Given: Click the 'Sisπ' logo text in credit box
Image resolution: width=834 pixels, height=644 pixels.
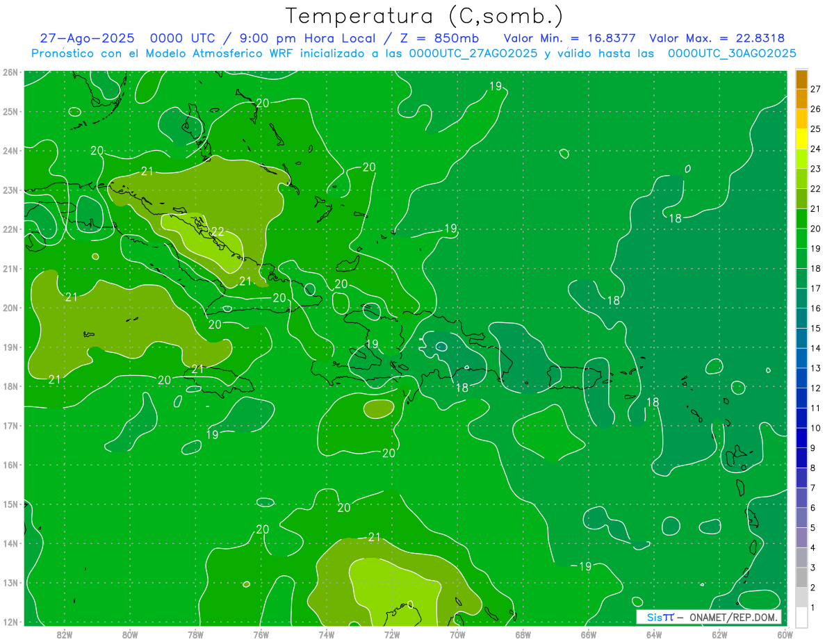Looking at the screenshot, I should click(x=660, y=617).
